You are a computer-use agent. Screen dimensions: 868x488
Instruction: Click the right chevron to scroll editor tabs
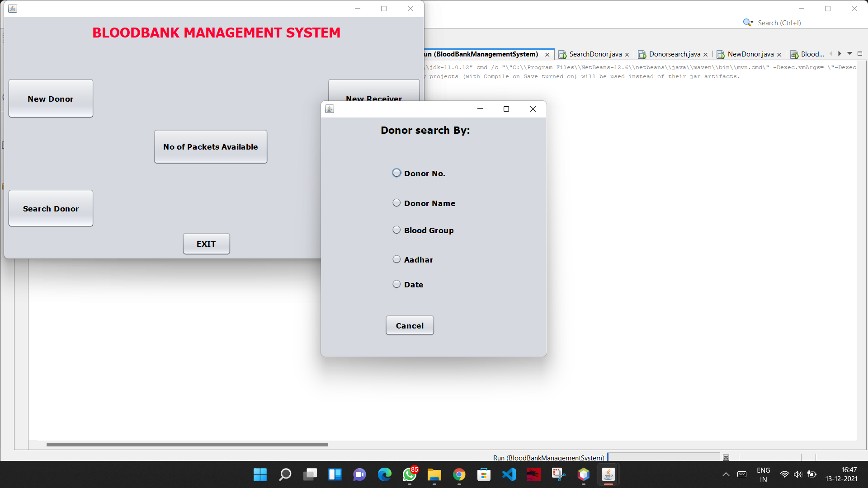[x=839, y=53]
